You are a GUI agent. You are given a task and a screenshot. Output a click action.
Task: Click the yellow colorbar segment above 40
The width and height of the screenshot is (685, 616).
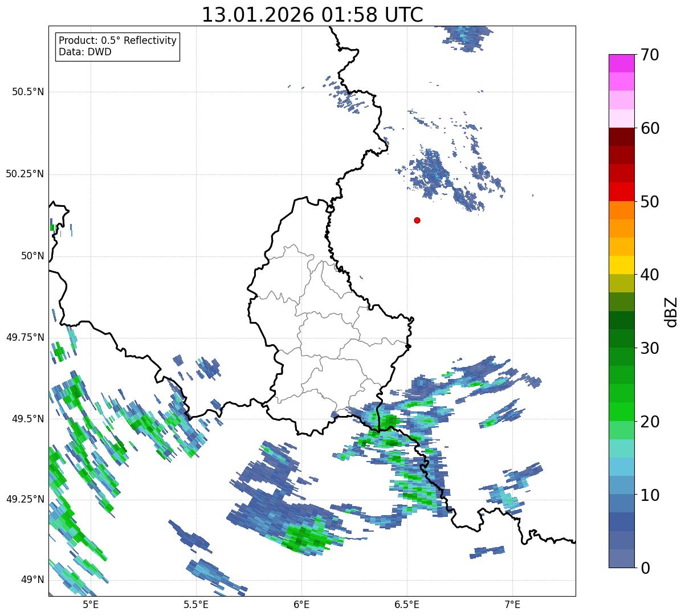[x=621, y=266]
